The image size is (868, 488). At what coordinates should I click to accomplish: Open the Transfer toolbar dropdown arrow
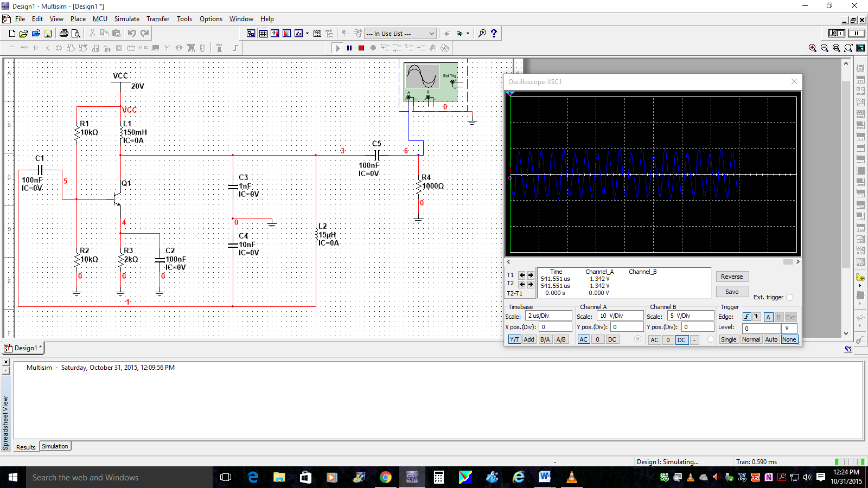tap(468, 33)
